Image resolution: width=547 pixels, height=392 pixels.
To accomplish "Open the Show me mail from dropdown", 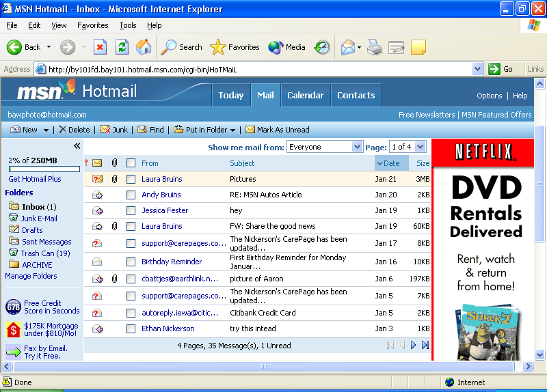I will pyautogui.click(x=325, y=147).
